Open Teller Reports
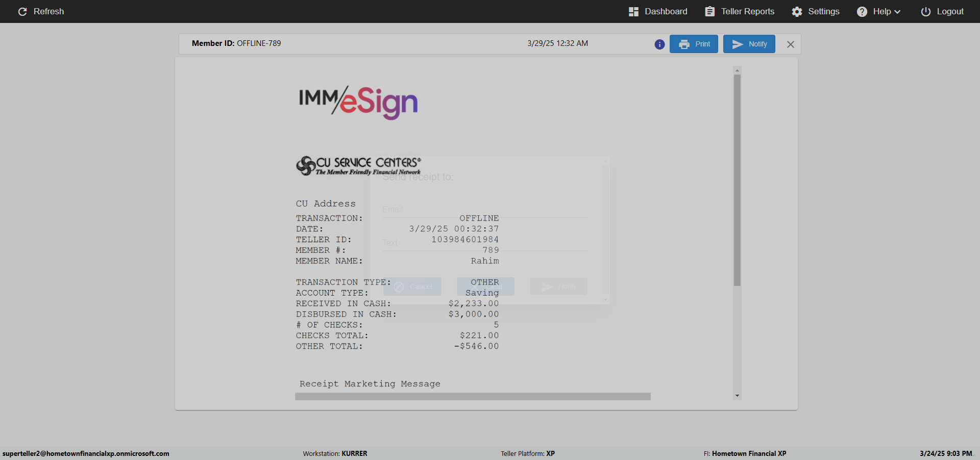 click(740, 11)
